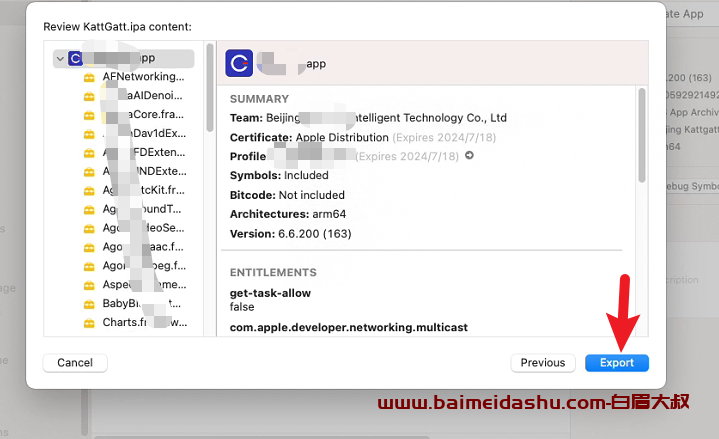Go back with the Previous button
Viewport: 719px width, 439px height.
(x=542, y=363)
